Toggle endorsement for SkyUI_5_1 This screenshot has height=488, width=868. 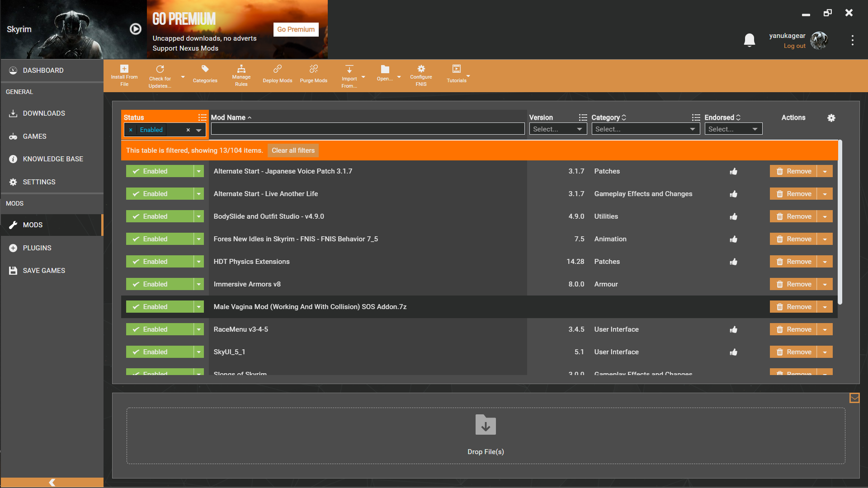pos(733,352)
